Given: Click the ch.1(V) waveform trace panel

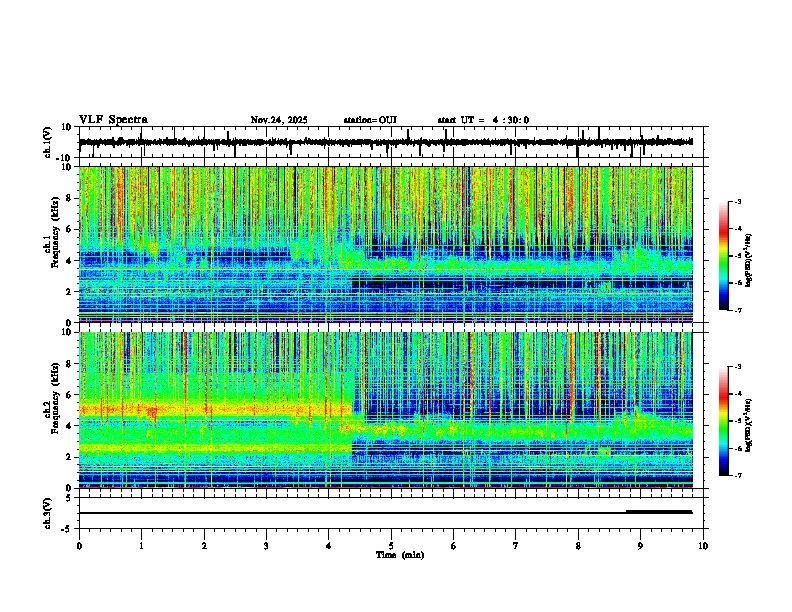Looking at the screenshot, I should tap(393, 142).
